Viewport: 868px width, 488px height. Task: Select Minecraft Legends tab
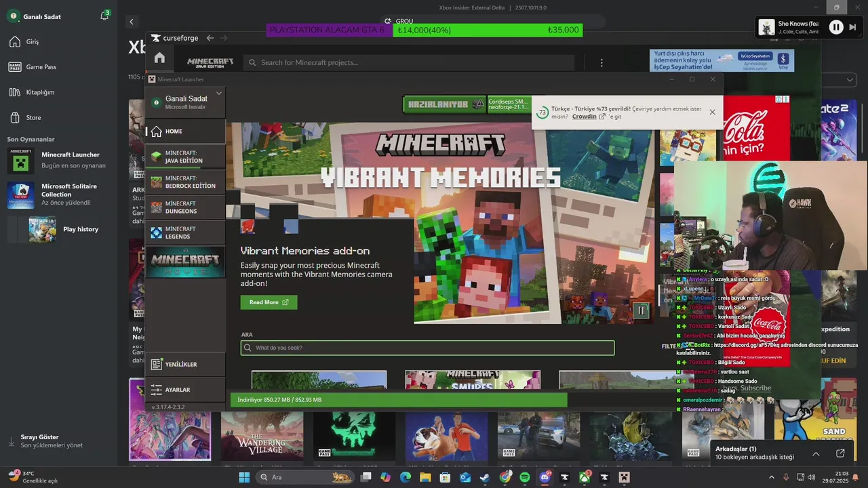(x=185, y=232)
